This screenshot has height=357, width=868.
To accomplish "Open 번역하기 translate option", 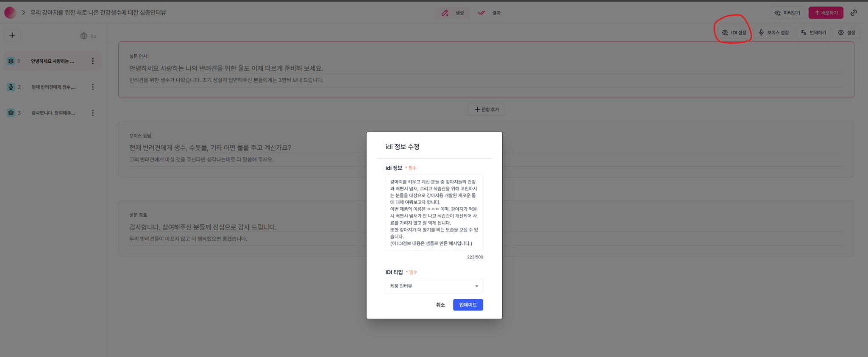I will (813, 33).
